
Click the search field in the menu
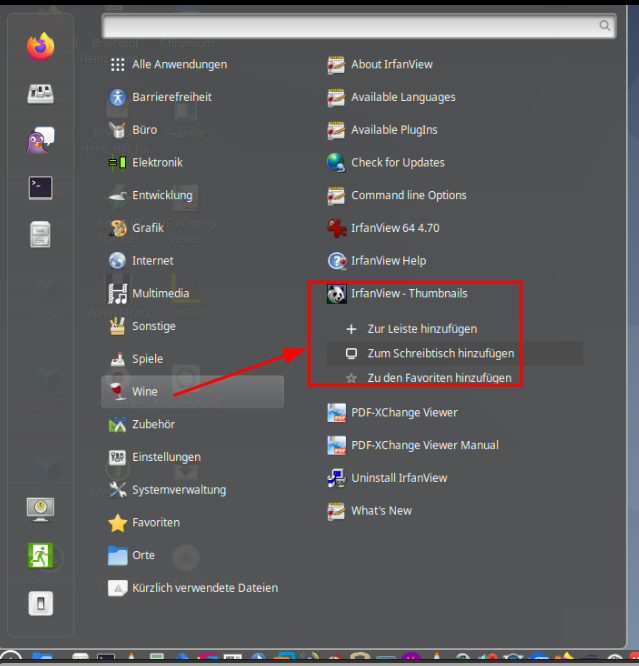pyautogui.click(x=359, y=26)
